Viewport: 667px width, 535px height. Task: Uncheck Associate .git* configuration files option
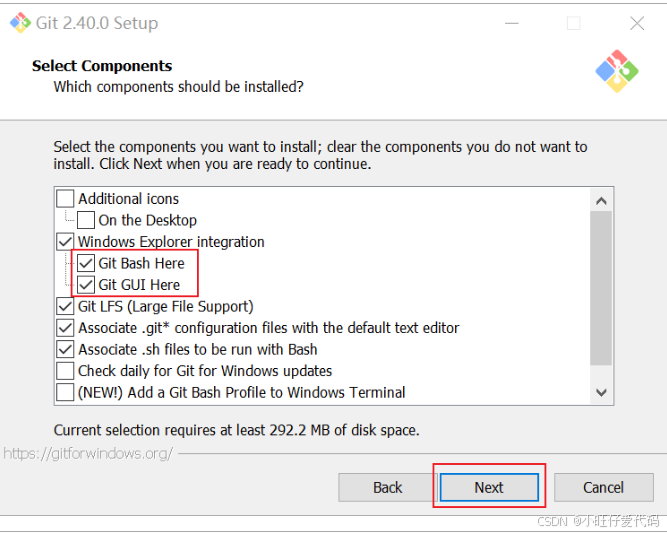[65, 327]
